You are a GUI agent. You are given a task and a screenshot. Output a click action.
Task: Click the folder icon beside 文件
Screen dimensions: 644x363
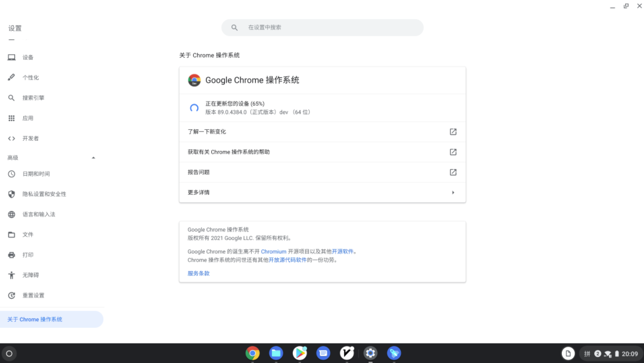[x=11, y=235]
